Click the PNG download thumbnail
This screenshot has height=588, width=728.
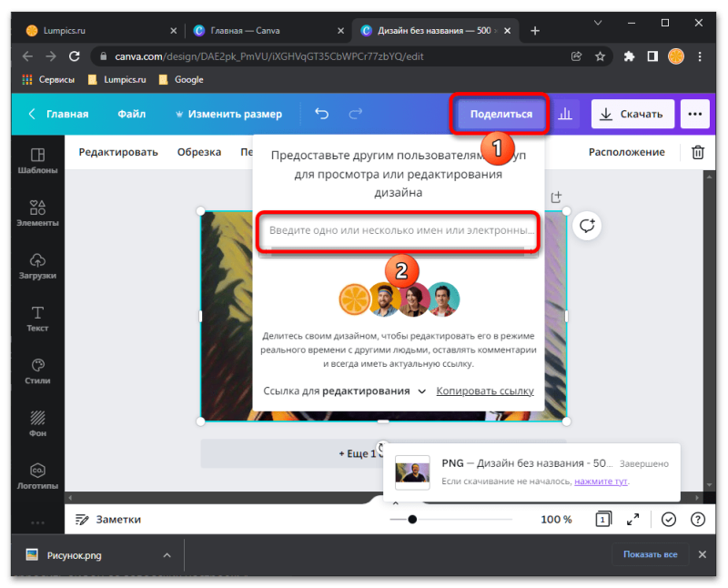click(x=412, y=472)
